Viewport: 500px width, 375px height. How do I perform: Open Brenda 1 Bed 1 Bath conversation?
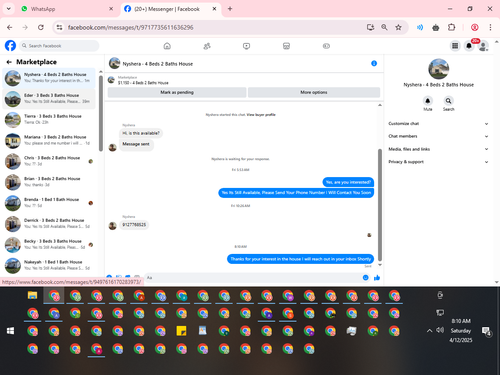point(49,203)
